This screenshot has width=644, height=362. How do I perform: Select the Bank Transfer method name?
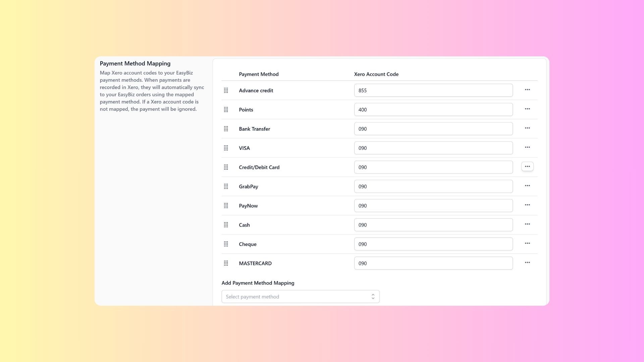coord(254,129)
